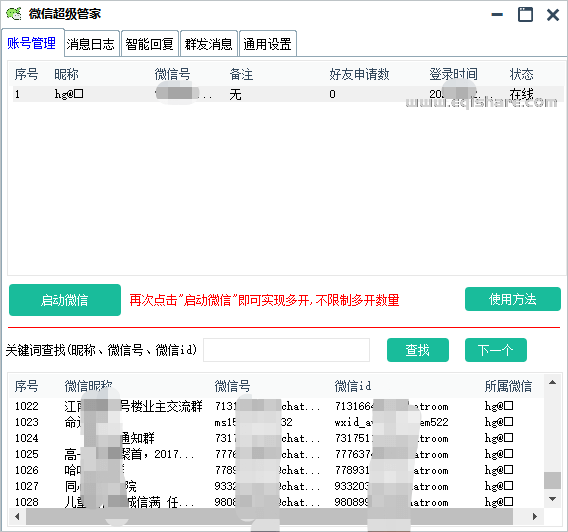Click the 状态 column header
The height and width of the screenshot is (532, 568).
(x=521, y=74)
